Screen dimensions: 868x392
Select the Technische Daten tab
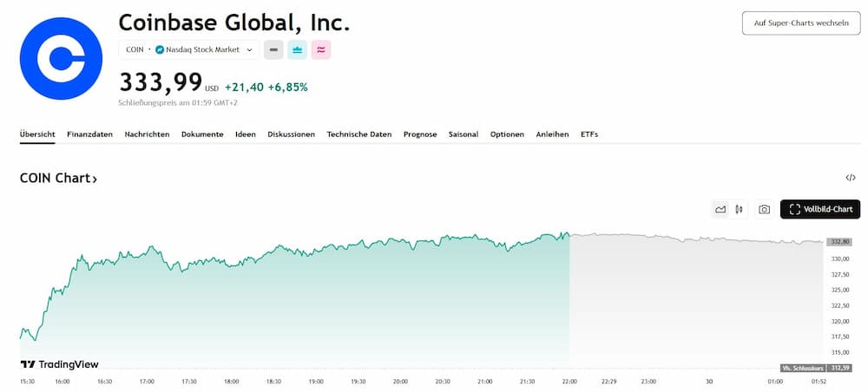[359, 134]
